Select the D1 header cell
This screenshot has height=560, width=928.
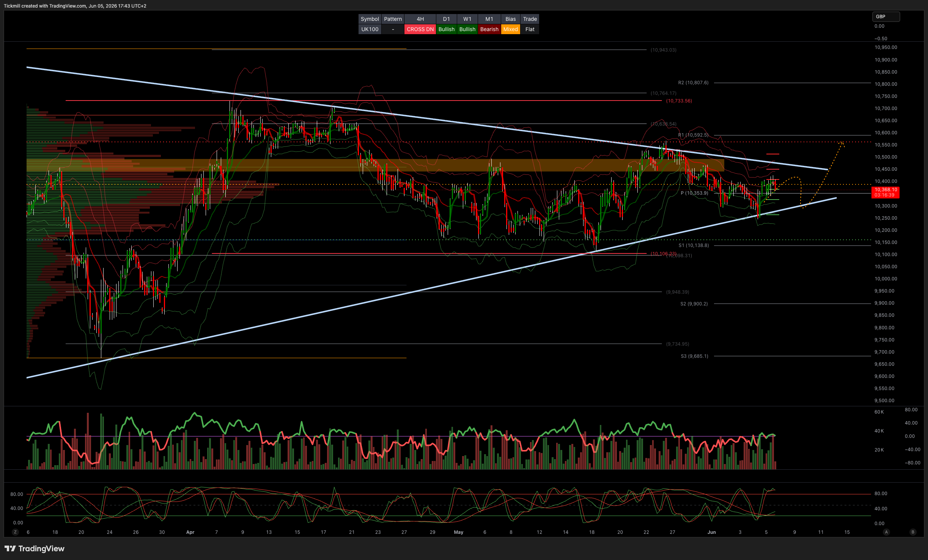tap(446, 19)
